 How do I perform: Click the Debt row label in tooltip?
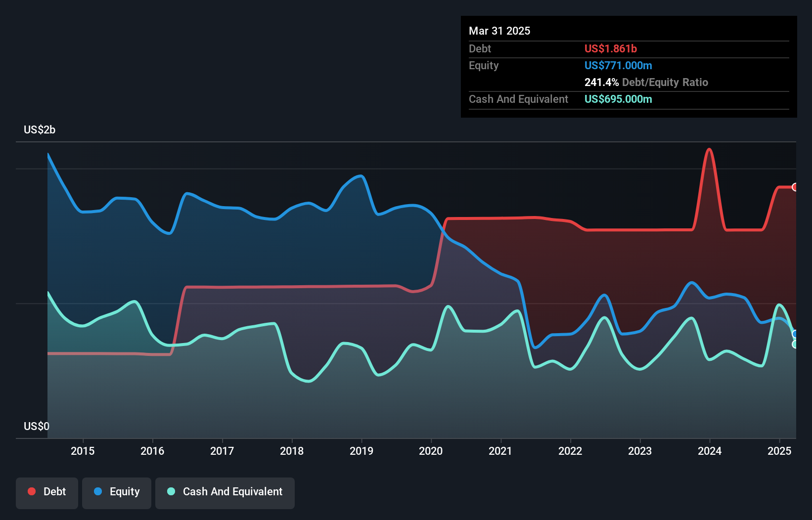tap(480, 48)
